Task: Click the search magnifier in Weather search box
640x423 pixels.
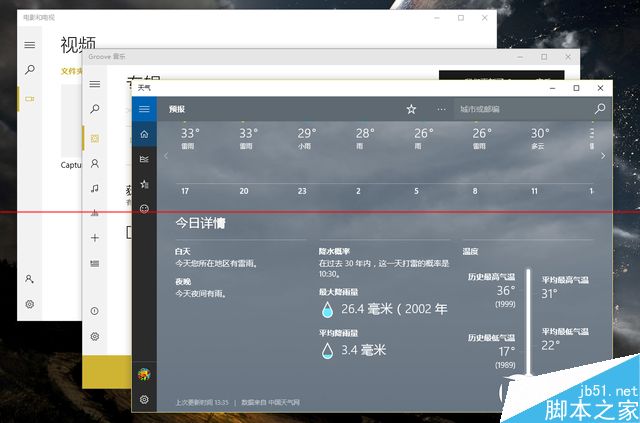Action: click(600, 109)
